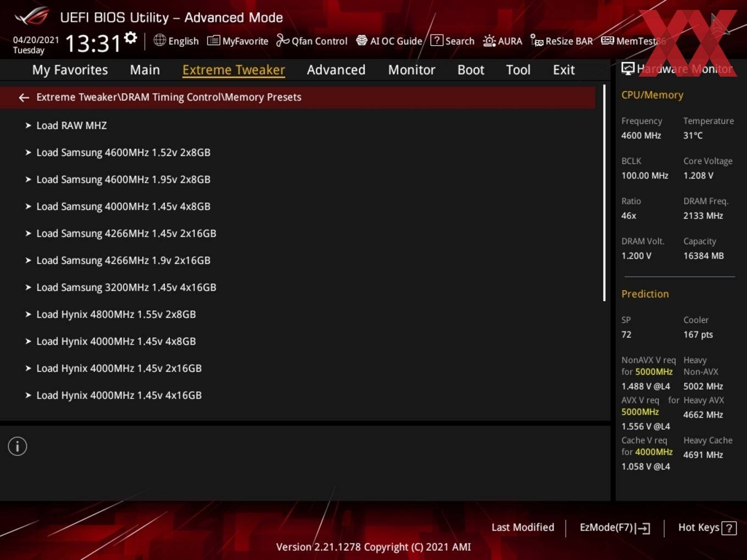Click the breadcrumb path Memory Presets
The image size is (747, 560).
coord(264,97)
